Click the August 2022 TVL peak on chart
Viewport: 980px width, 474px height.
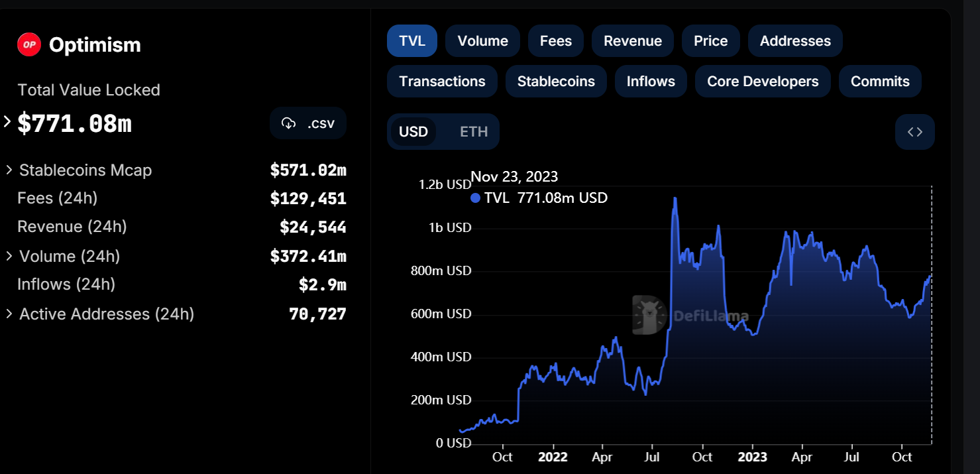coord(675,198)
